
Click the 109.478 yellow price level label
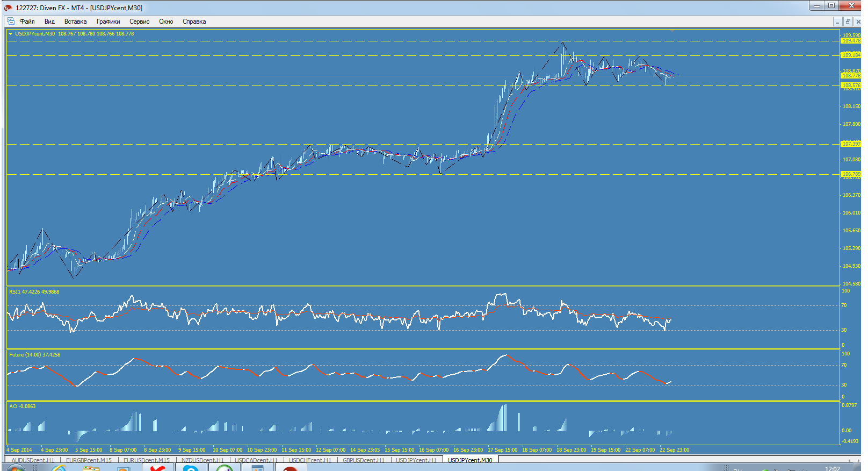(851, 41)
